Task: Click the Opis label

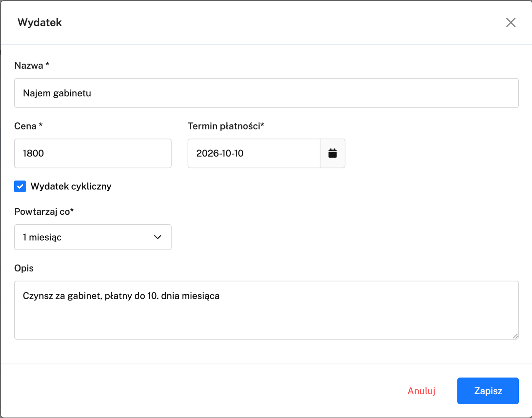Action: (x=24, y=268)
